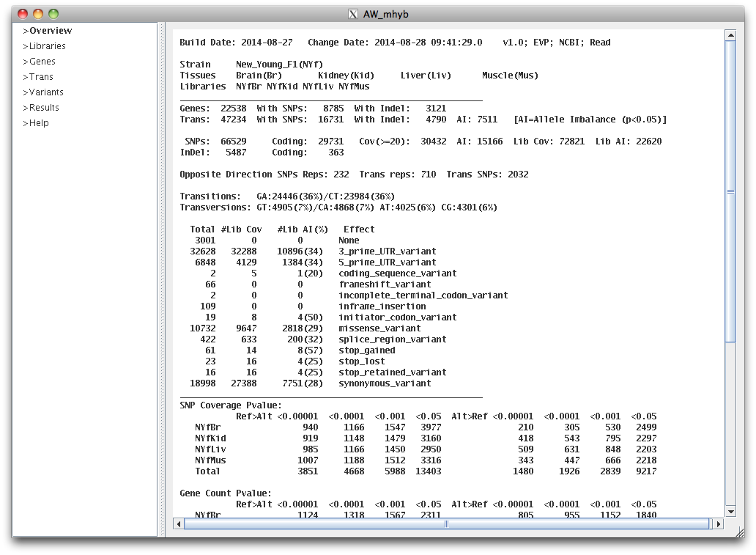
Task: Click the X11 icon in the title bar
Action: pyautogui.click(x=353, y=15)
